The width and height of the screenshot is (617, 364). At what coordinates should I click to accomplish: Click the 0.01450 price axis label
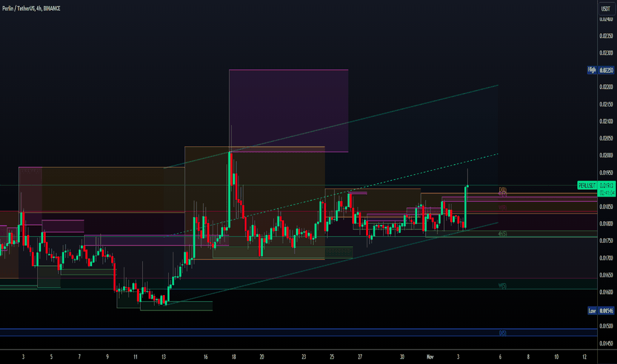(x=606, y=343)
